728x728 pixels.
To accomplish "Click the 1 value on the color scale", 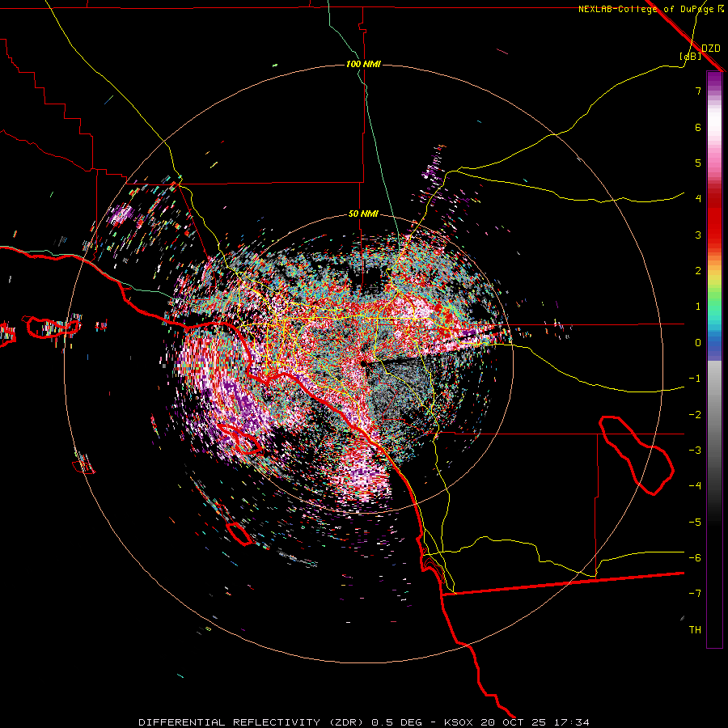I will point(698,307).
